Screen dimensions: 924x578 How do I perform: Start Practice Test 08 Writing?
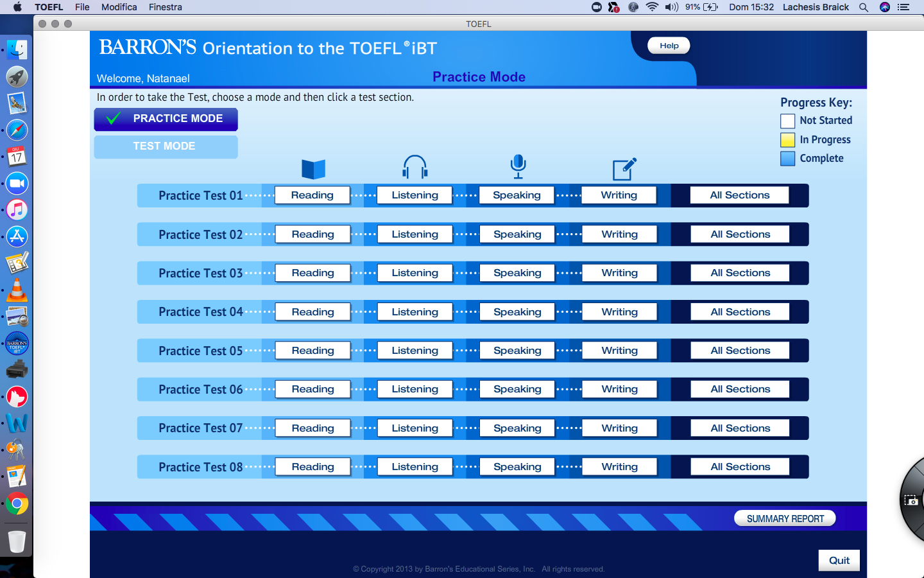pos(619,467)
